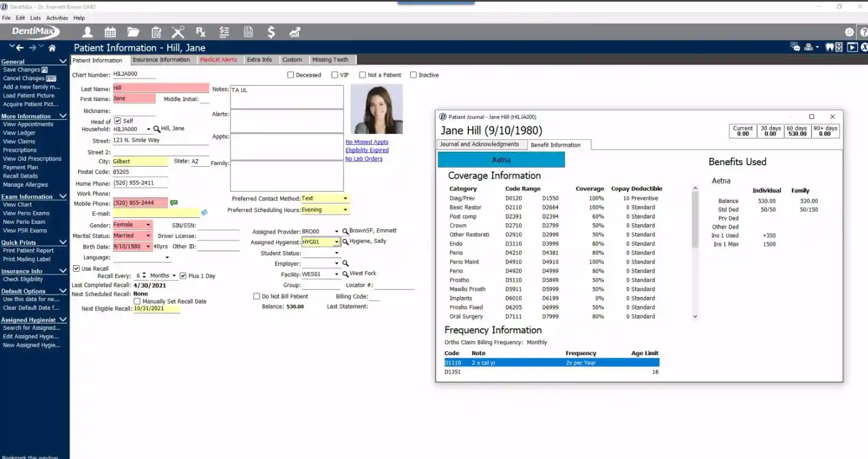
Task: Open the Extra Info tab
Action: 259,60
